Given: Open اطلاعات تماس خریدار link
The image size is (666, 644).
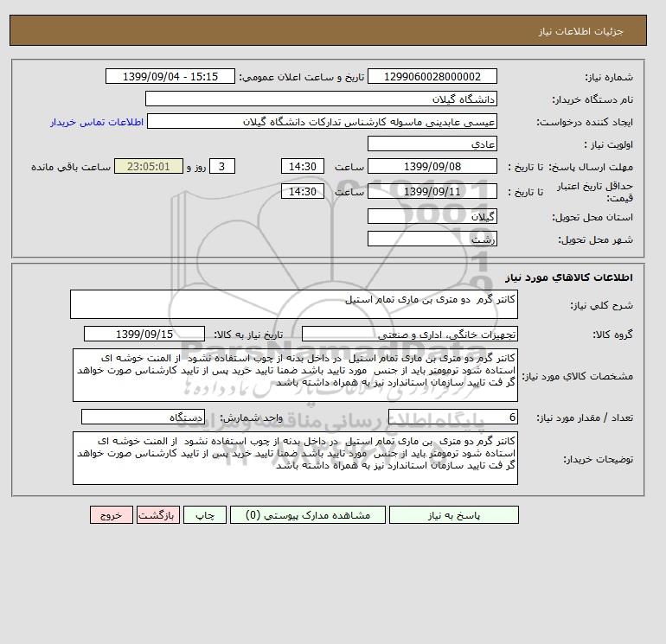Looking at the screenshot, I should point(97,122).
